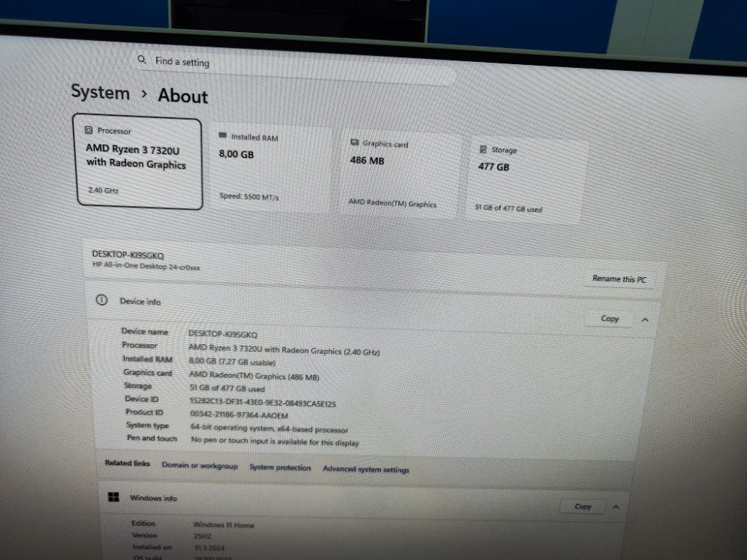Click the 51 GB of 477 GB used card text
Image resolution: width=747 pixels, height=560 pixels.
[508, 208]
